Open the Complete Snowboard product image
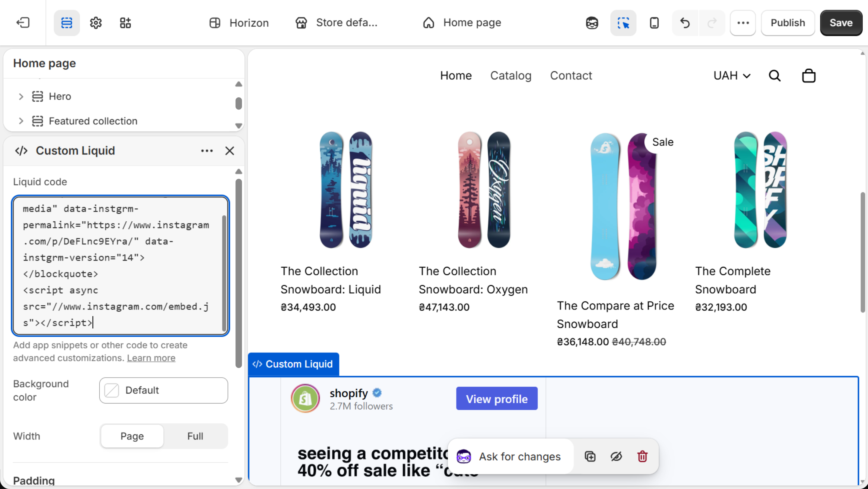This screenshot has height=489, width=868. point(760,190)
